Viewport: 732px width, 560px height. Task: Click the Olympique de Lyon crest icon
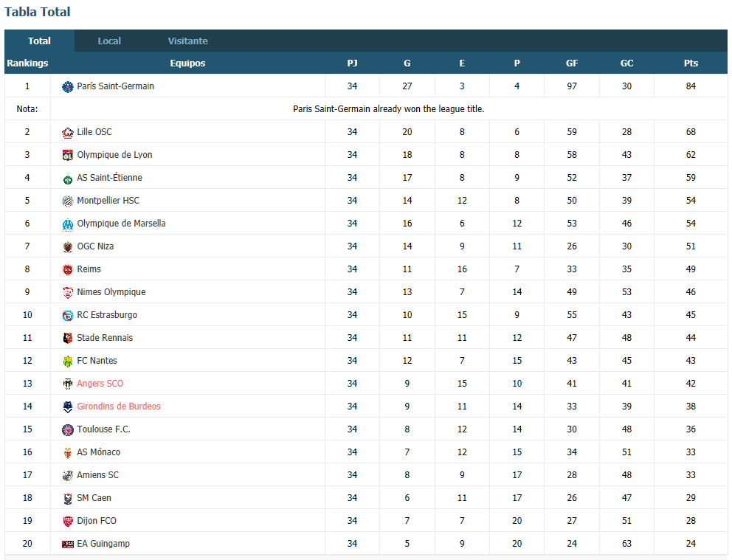(x=68, y=156)
